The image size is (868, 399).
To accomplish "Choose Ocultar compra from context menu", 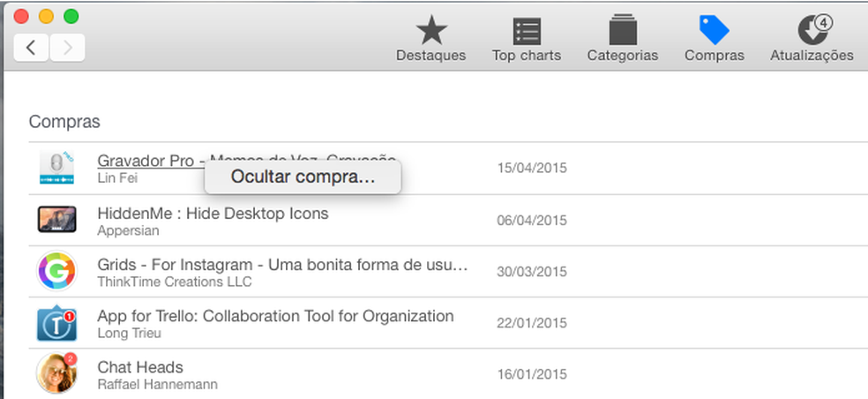I will pyautogui.click(x=303, y=177).
